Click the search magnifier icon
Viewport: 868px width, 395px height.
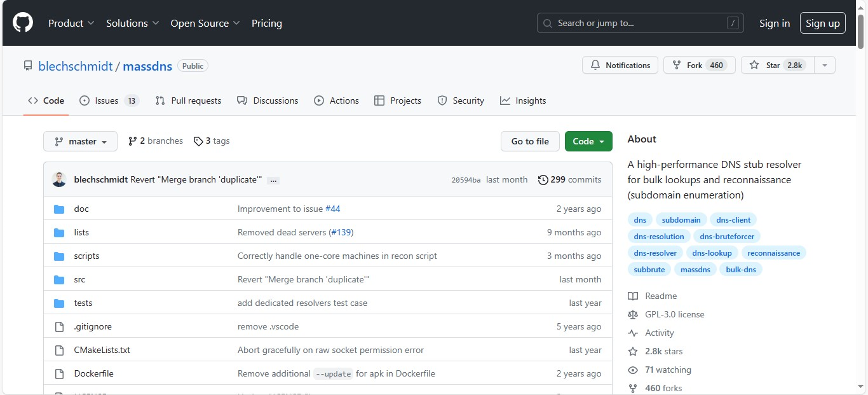[x=548, y=23]
